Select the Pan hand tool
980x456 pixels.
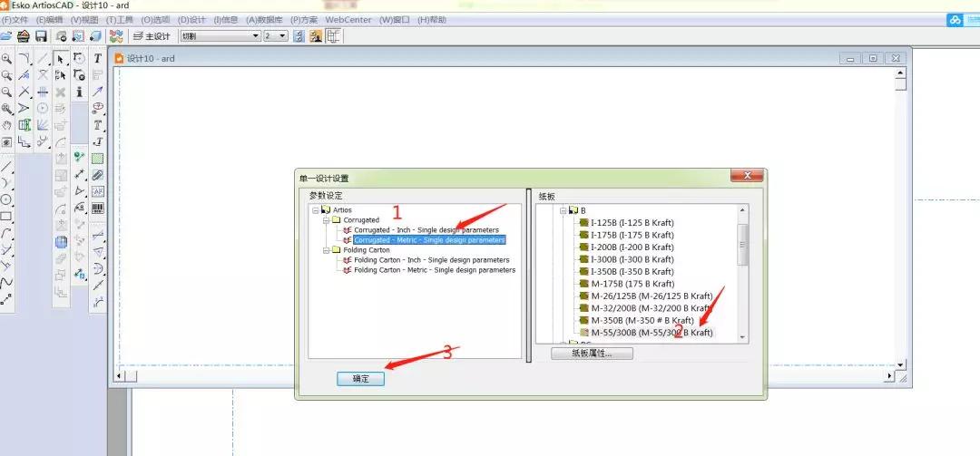7,125
